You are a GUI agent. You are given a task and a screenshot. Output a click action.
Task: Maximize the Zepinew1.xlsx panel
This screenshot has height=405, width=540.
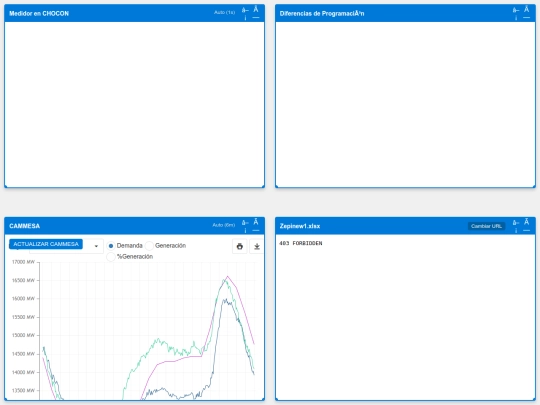tap(516, 226)
